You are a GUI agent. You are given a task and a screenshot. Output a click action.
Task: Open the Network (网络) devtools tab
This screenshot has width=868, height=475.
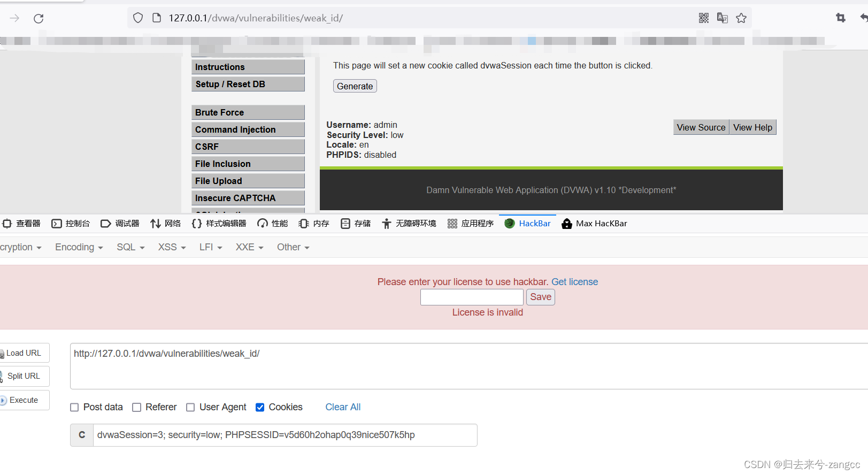click(166, 224)
